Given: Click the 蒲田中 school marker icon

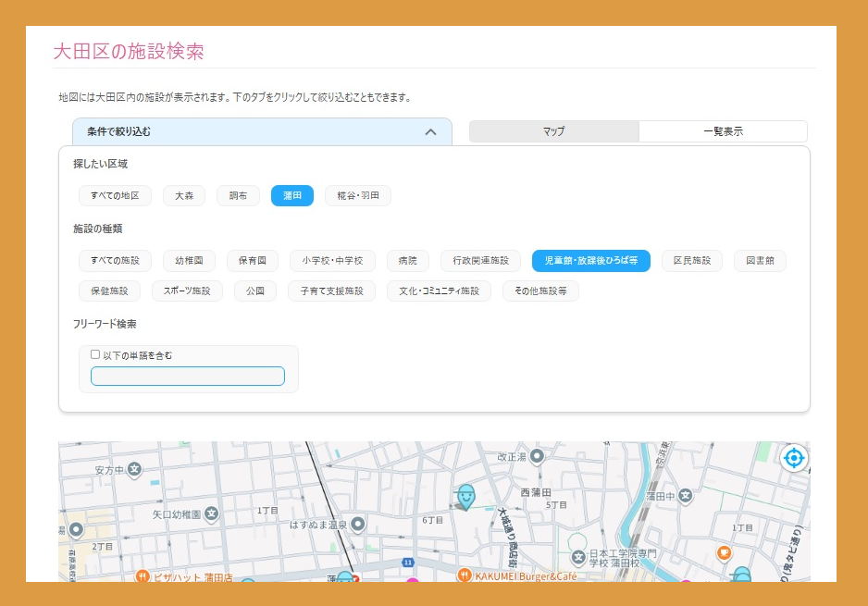Looking at the screenshot, I should tap(685, 497).
